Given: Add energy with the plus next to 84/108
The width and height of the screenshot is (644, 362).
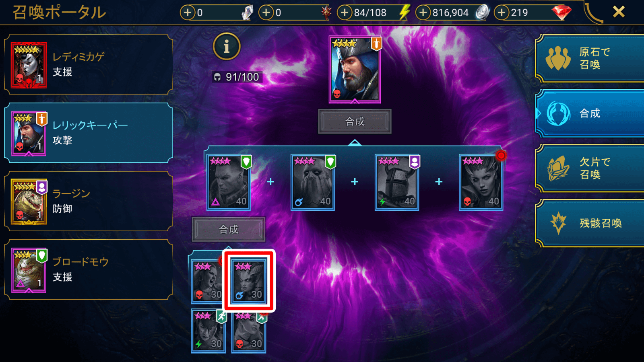Looking at the screenshot, I should pyautogui.click(x=345, y=12).
